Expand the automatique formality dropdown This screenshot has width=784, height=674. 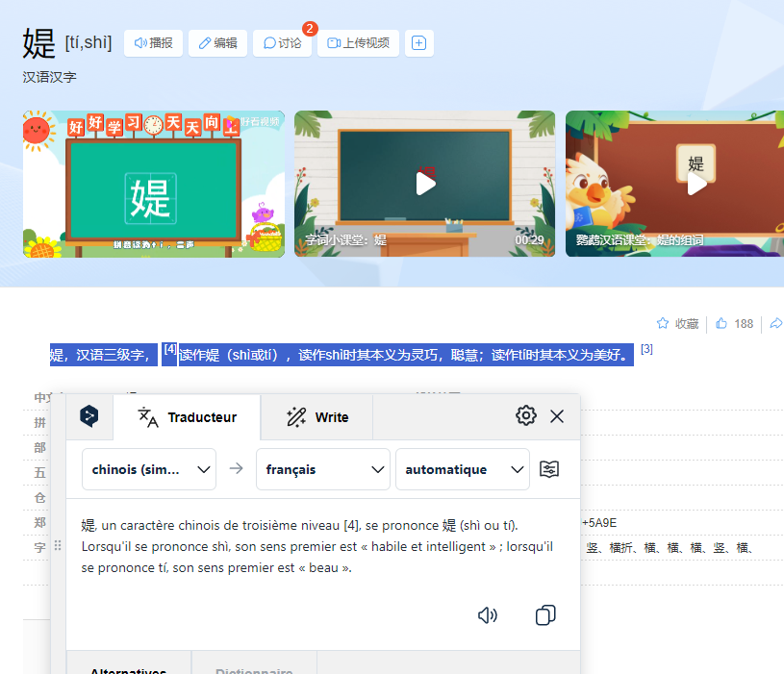[x=462, y=469]
